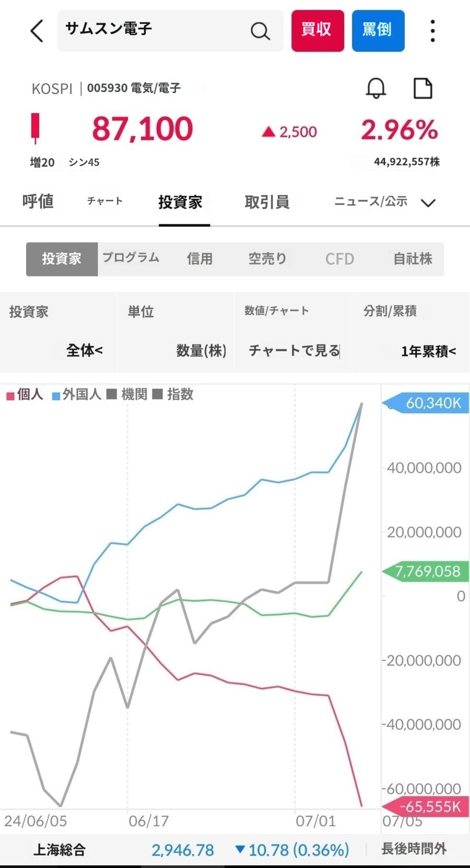Tap the alert bell icon
The image size is (470, 868).
click(375, 88)
